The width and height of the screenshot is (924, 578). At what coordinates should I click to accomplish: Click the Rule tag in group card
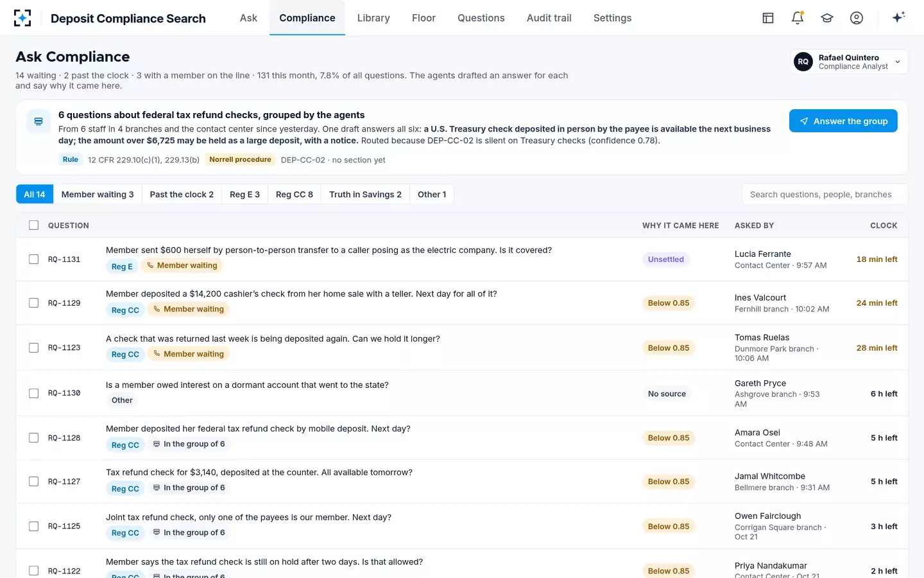[x=71, y=159]
